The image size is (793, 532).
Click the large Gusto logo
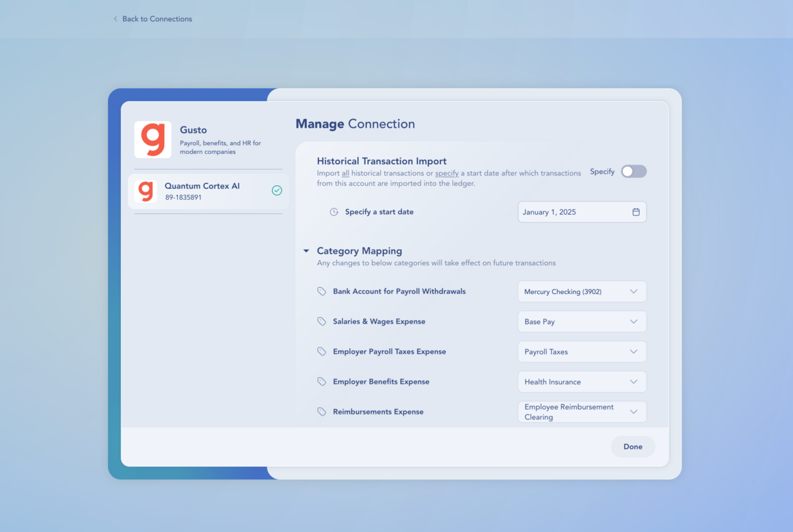[152, 139]
